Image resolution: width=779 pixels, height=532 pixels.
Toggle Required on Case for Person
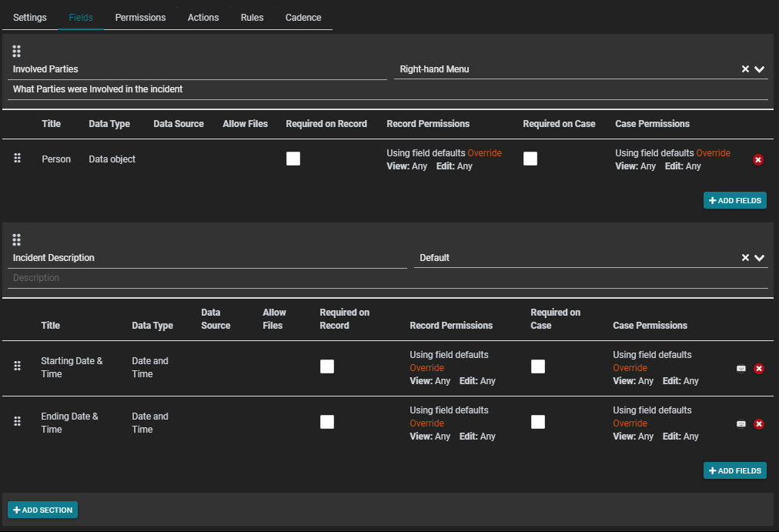[x=530, y=159]
